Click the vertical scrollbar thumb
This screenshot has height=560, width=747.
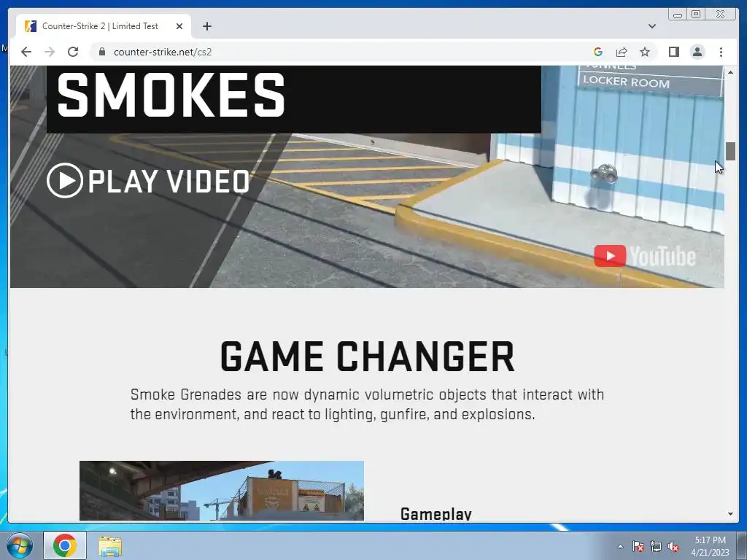(x=730, y=151)
